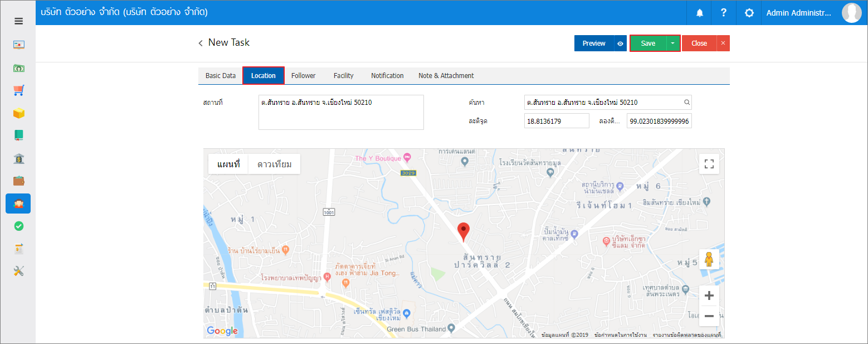This screenshot has height=344, width=868.
Task: Open the shopping cart module in sidebar
Action: point(18,91)
